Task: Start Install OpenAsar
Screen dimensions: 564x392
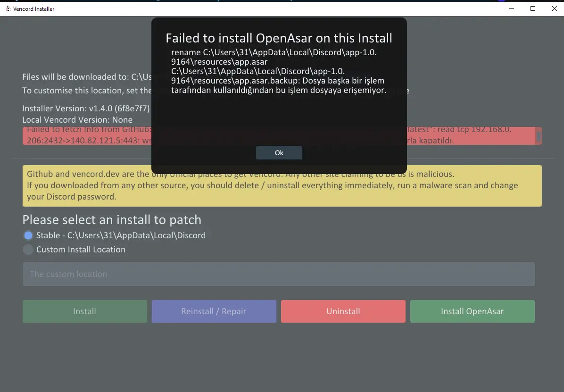Action: coord(472,311)
